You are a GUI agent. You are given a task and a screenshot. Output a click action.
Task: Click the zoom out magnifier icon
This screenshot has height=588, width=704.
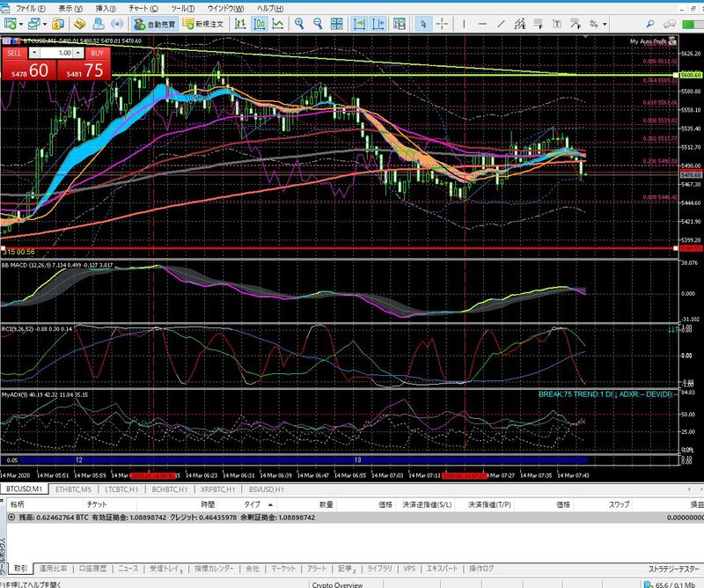point(318,24)
